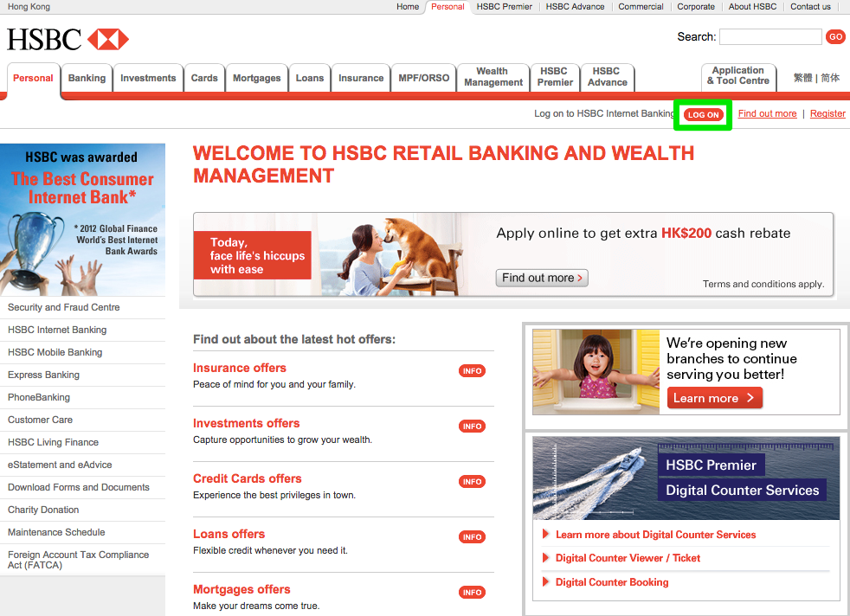Click HSBC Advance in top navigation
Image resolution: width=850 pixels, height=616 pixels.
coord(575,7)
